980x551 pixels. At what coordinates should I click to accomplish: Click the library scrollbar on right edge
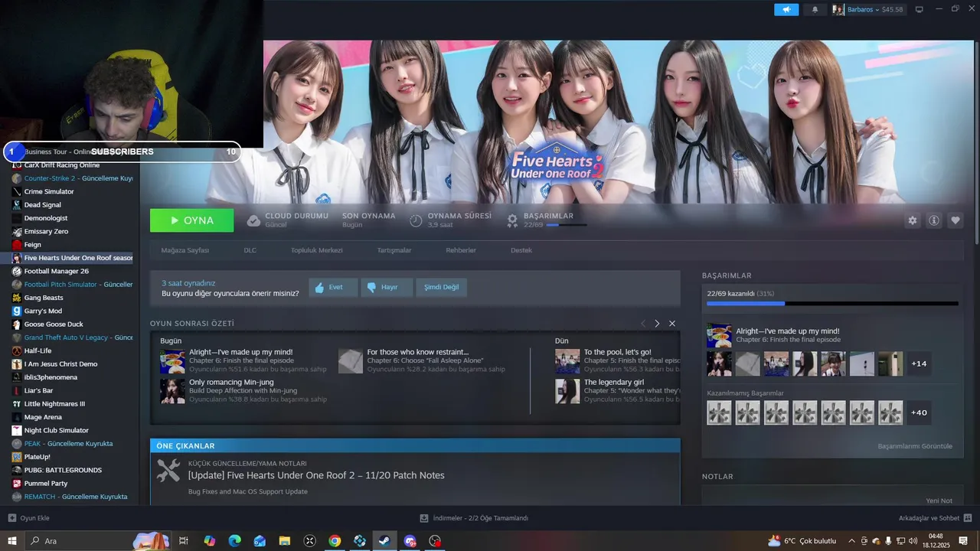[975, 142]
